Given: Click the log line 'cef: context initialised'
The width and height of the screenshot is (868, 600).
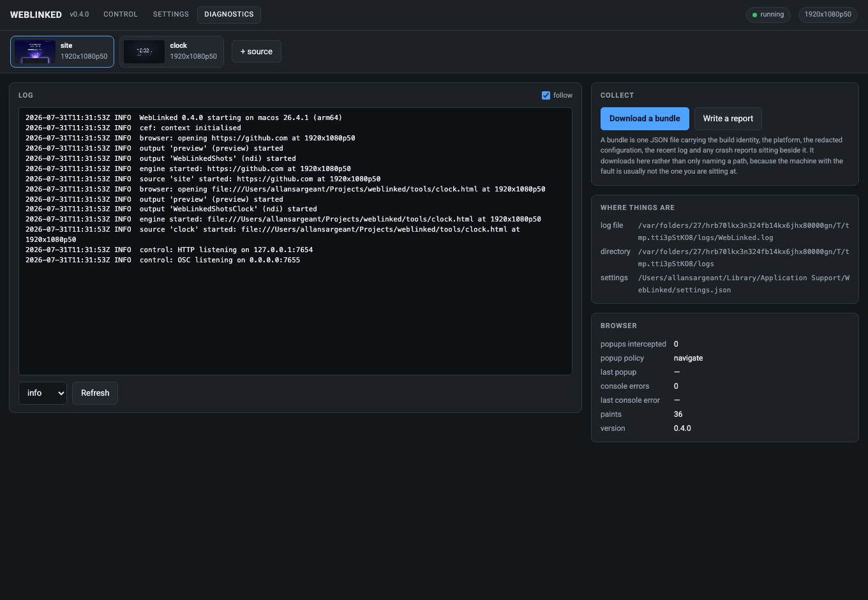Looking at the screenshot, I should click(133, 128).
